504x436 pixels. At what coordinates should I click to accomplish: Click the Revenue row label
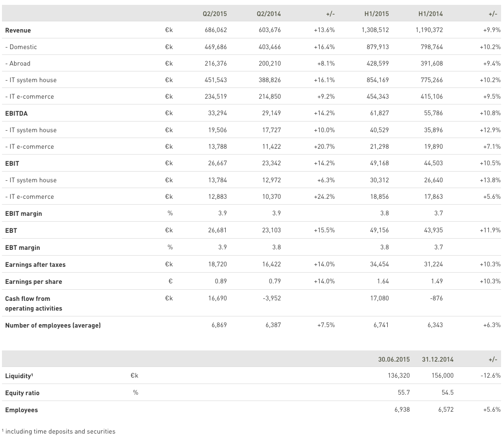click(x=18, y=31)
